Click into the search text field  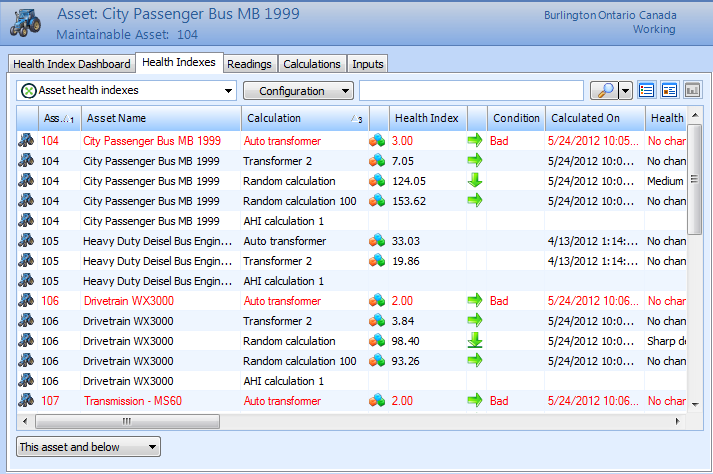tap(470, 91)
